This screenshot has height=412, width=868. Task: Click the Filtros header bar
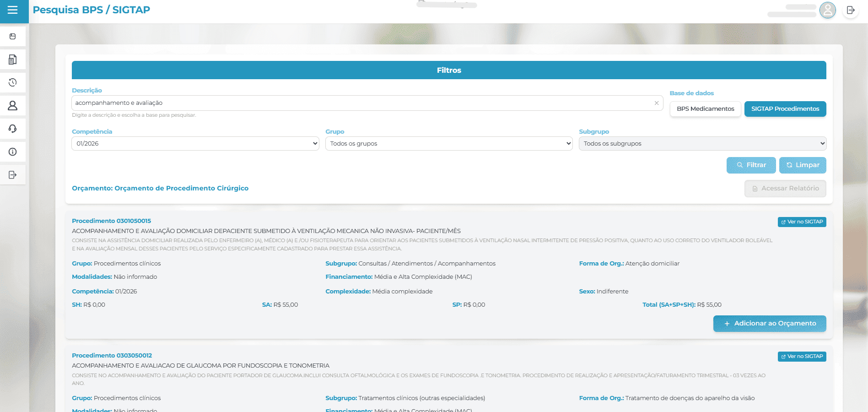449,70
